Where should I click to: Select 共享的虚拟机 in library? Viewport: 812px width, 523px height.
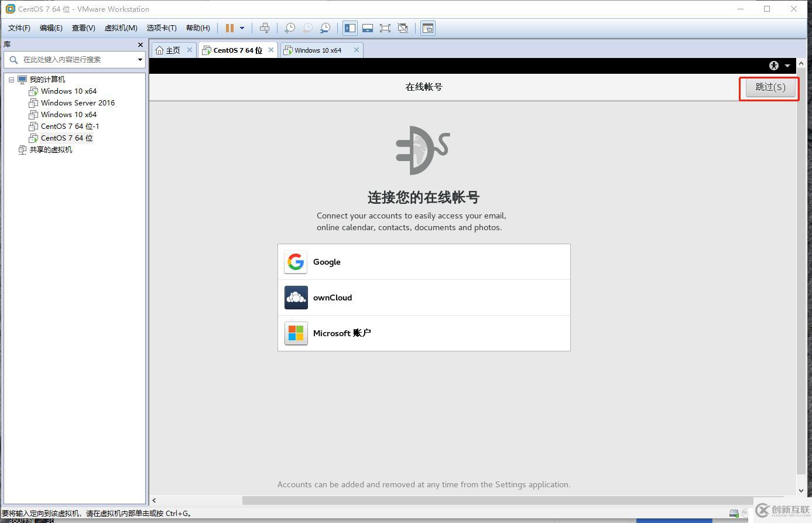51,150
